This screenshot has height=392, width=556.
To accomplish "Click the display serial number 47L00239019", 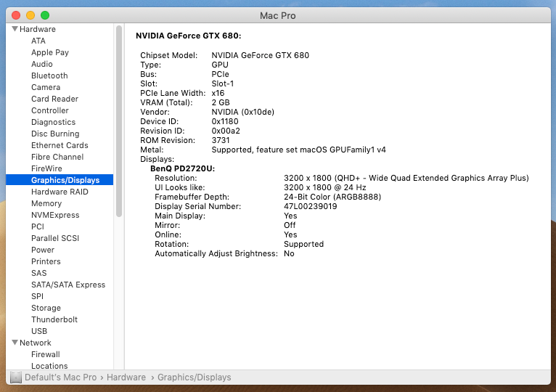I will (310, 206).
